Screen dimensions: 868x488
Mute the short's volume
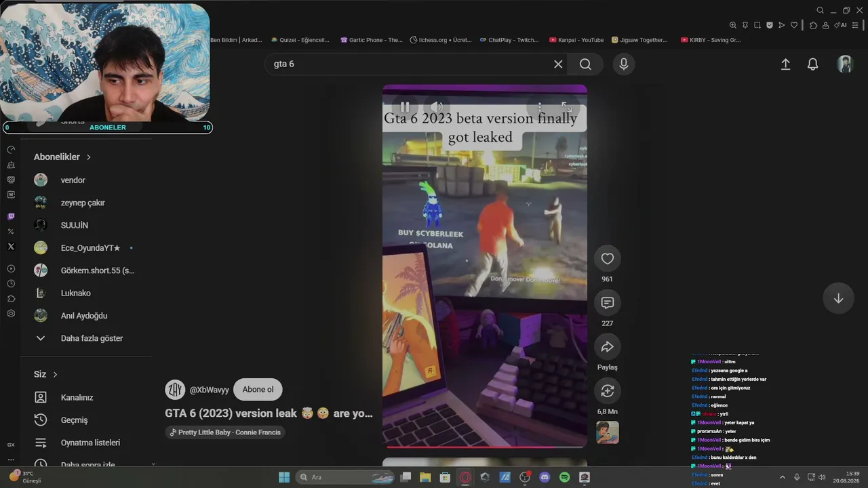pyautogui.click(x=437, y=106)
